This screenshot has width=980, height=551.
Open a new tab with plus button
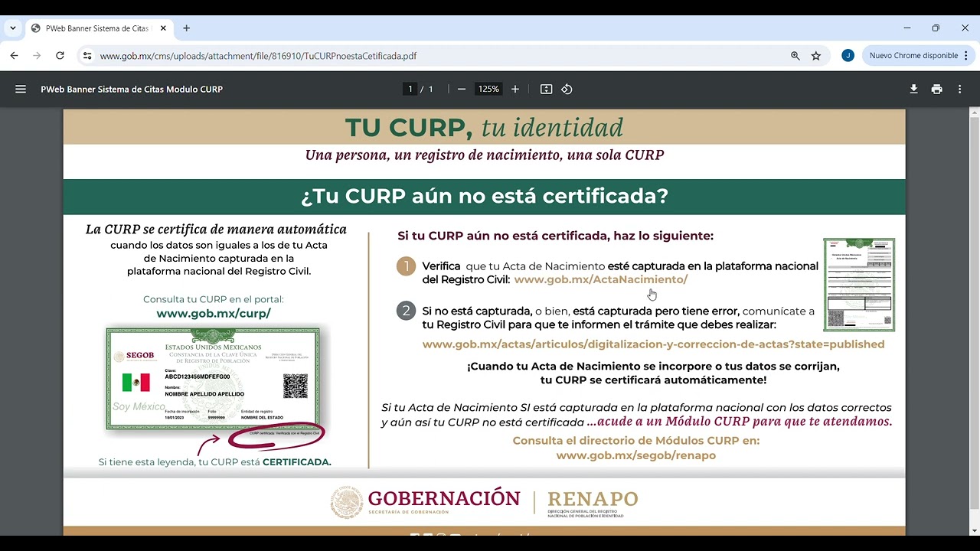click(x=186, y=28)
